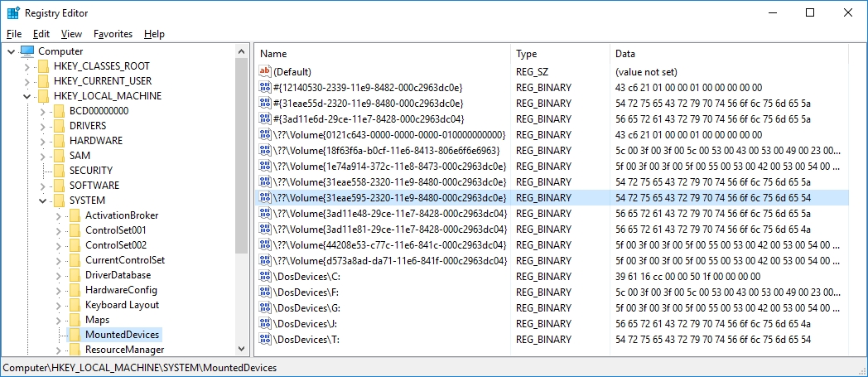The image size is (868, 377).
Task: Sort values by the Type column header
Action: coord(560,54)
